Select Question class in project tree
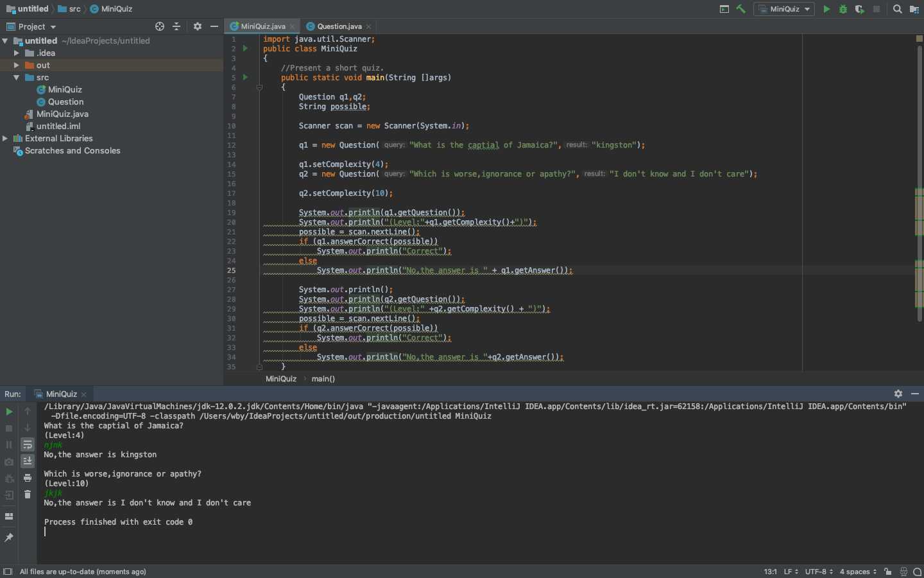924x578 pixels. (x=65, y=101)
